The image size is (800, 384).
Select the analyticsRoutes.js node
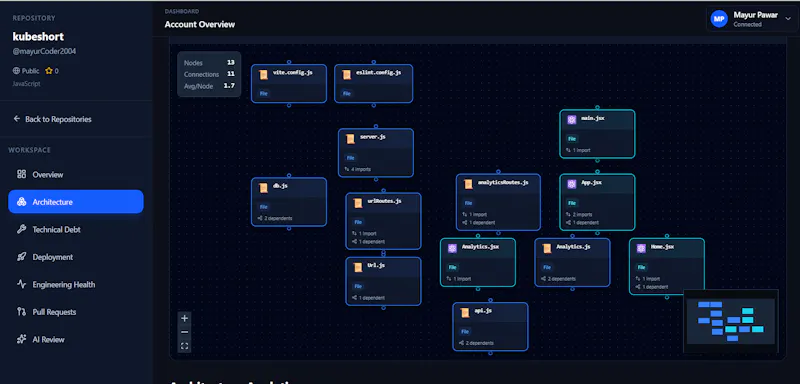coord(498,202)
